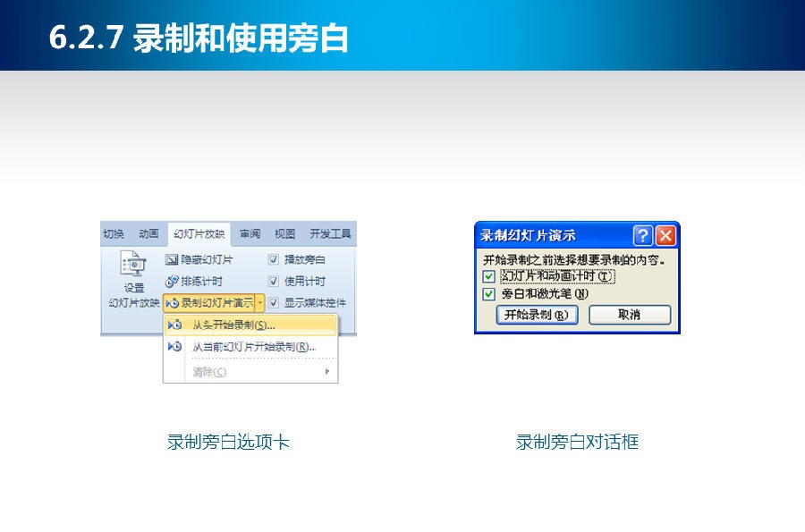Click the 隐藏幻灯片 icon button
The width and height of the screenshot is (805, 532).
[172, 259]
